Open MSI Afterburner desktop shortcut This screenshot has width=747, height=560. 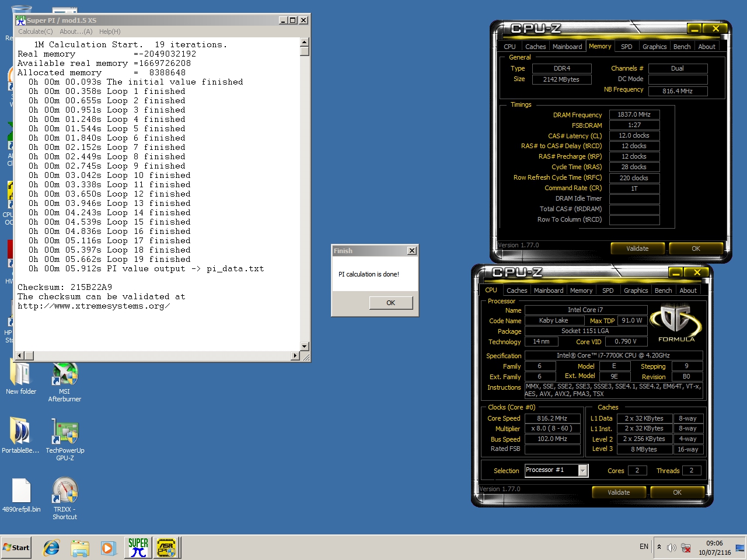pyautogui.click(x=64, y=376)
